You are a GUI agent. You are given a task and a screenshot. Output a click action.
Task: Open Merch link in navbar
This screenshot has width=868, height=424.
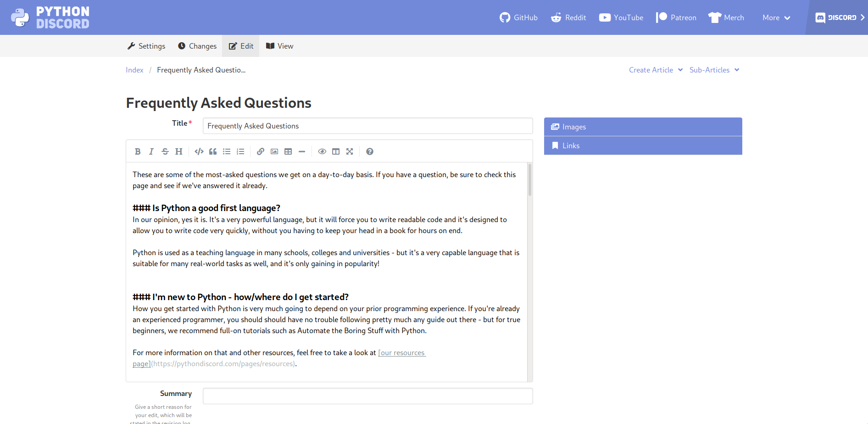(726, 17)
